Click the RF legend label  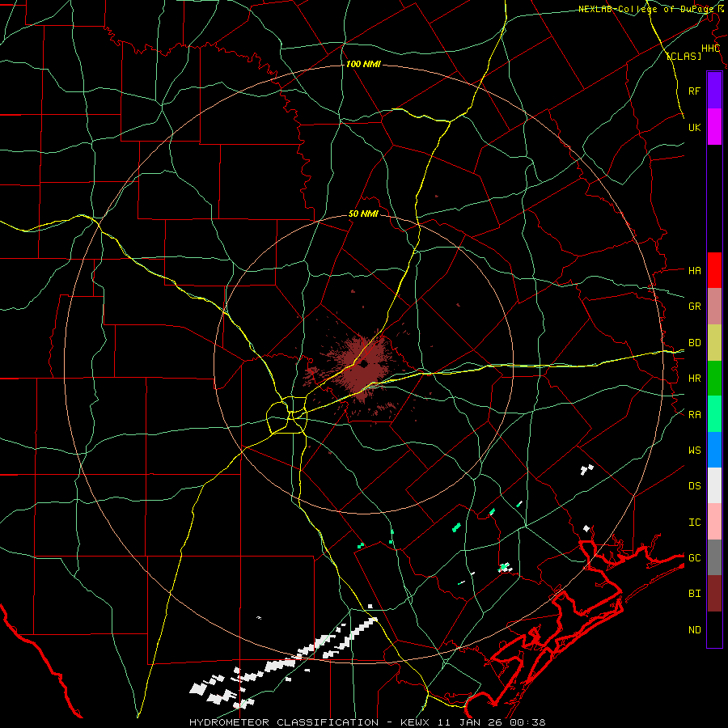694,91
